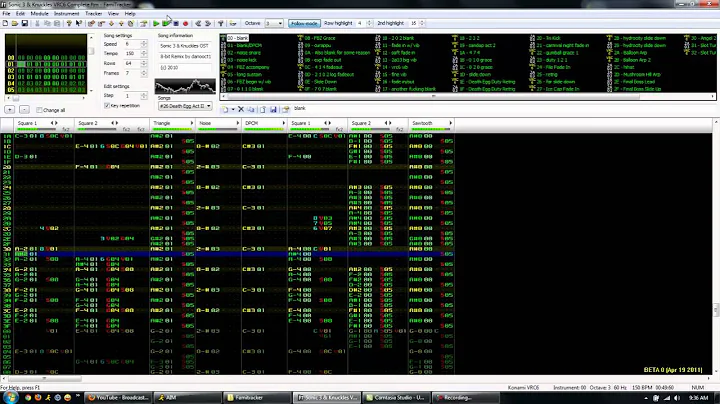Screen dimensions: 720x404
Task: Open new-instrument type dropdown arrow
Action: point(233,109)
